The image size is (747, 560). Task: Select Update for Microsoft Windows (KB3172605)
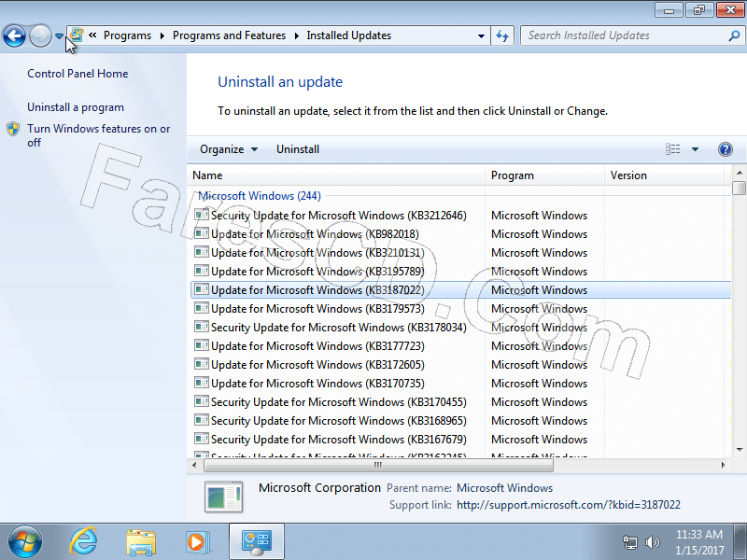coord(460,365)
